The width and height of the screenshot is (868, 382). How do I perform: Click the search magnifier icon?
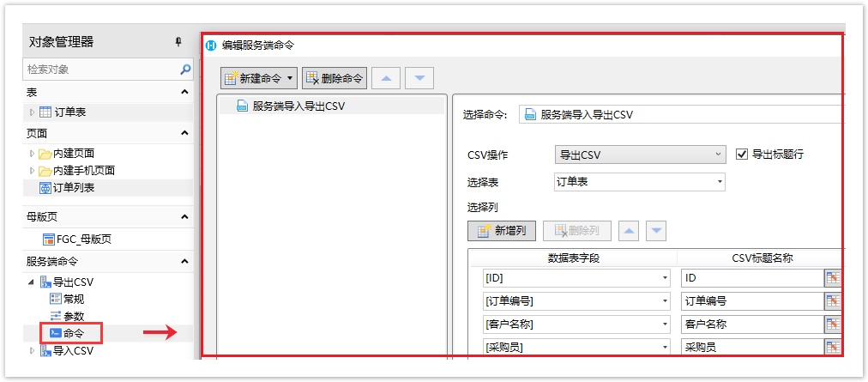185,69
